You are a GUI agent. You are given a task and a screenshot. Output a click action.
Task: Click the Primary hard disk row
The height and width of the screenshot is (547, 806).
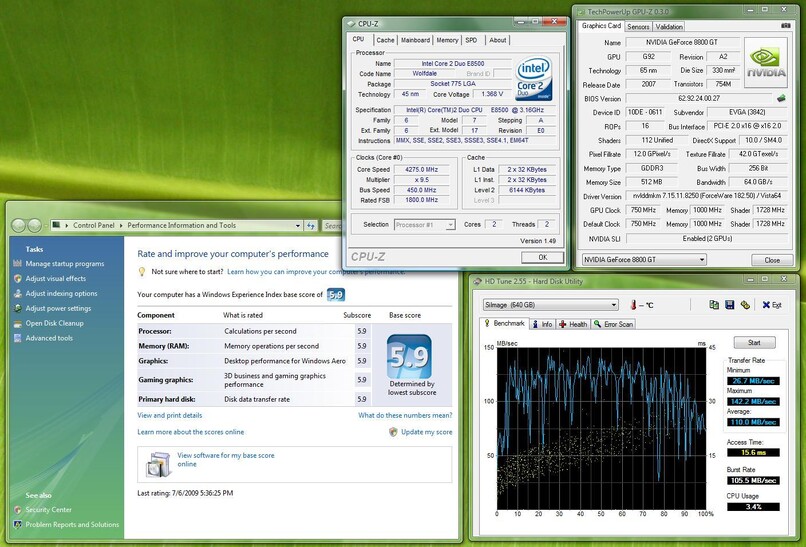[x=253, y=399]
